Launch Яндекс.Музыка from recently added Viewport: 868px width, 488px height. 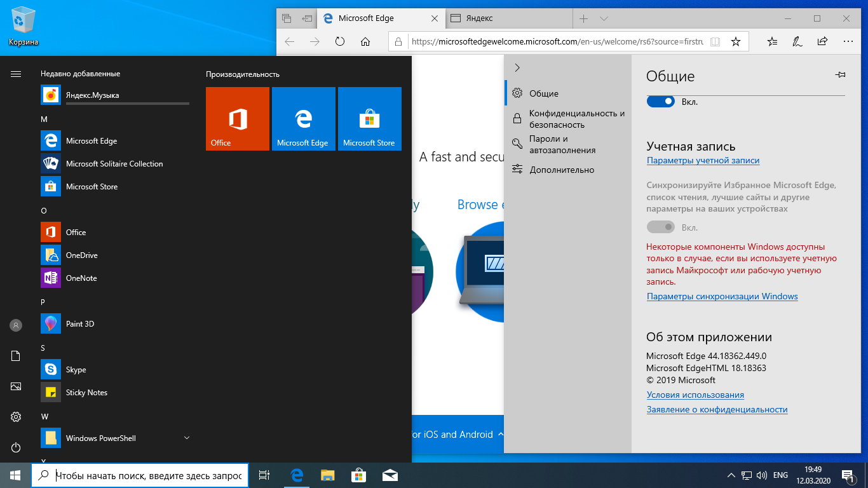coord(115,95)
